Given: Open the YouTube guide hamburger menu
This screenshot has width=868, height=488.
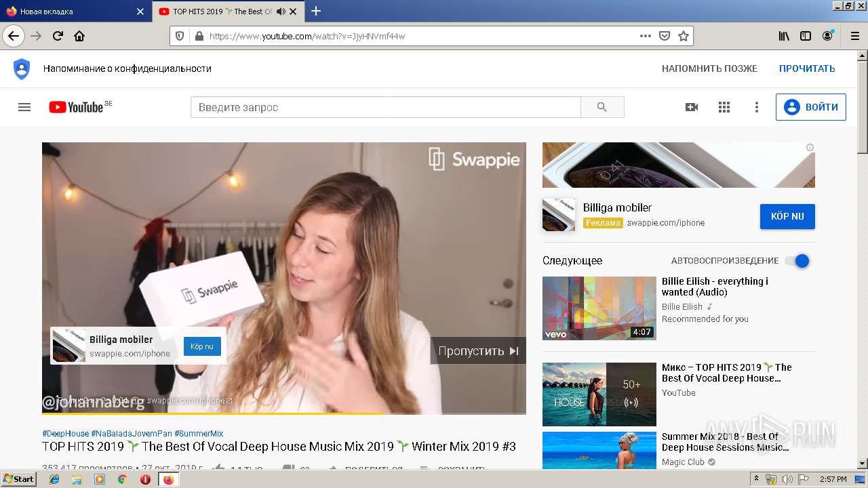Looking at the screenshot, I should click(x=24, y=107).
